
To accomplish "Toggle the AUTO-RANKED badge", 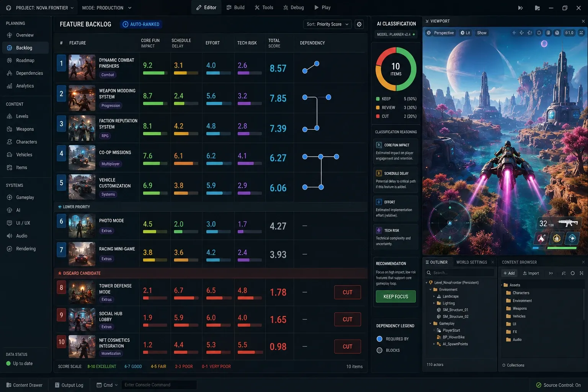I will [x=141, y=24].
